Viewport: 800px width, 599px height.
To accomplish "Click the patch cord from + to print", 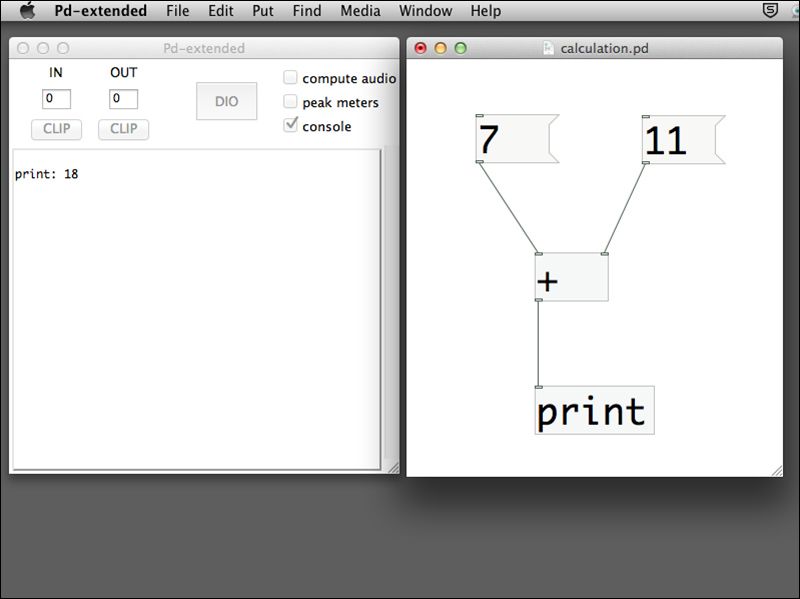I will (538, 343).
